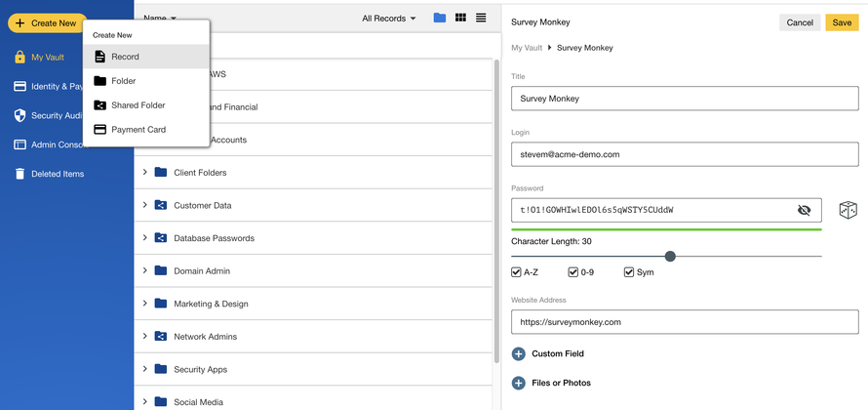868x410 pixels.
Task: Click the Marketing & Design folder icon
Action: click(x=161, y=303)
